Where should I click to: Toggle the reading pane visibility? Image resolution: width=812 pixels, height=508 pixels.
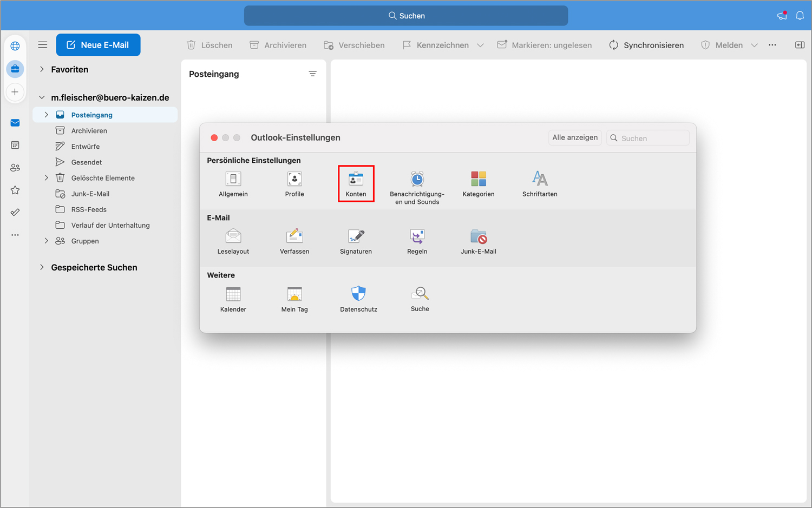[x=800, y=45]
